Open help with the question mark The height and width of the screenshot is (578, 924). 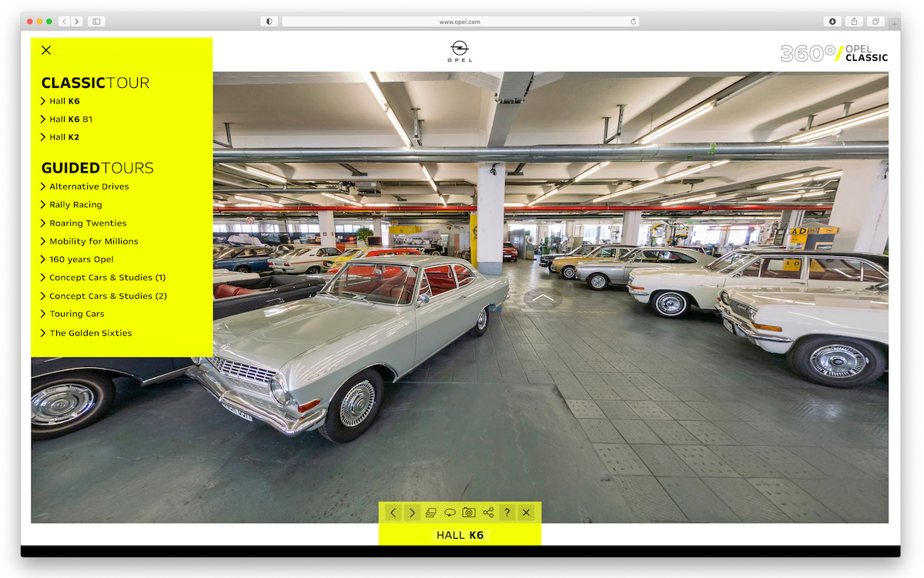coord(507,512)
